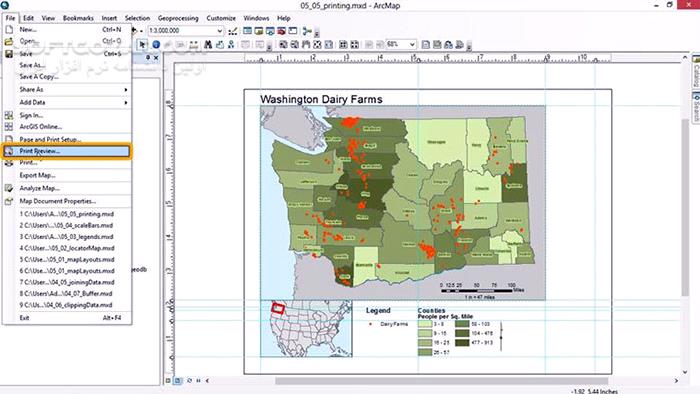
Task: Toggle auto-hide pin on Table of Contents
Action: point(148,58)
